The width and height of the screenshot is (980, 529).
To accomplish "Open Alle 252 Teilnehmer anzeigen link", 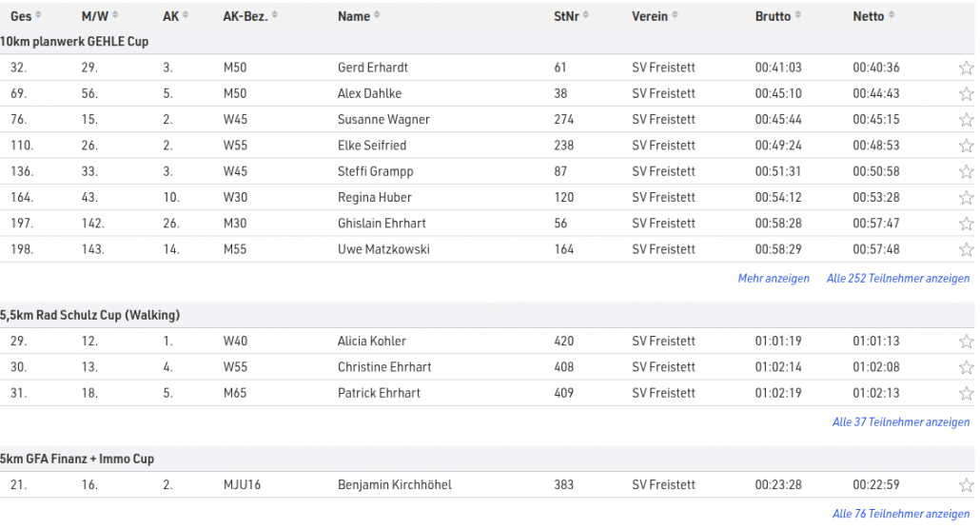I will tap(897, 279).
